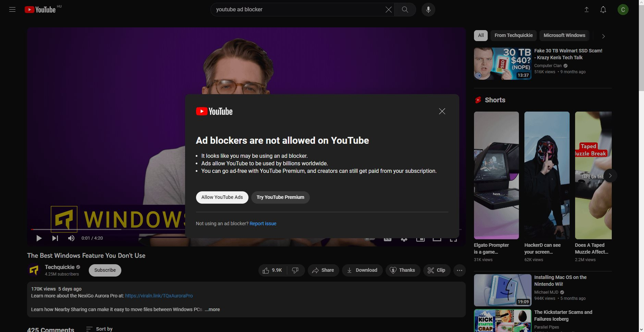Send Thanks to the creator
The image size is (644, 332).
point(403,270)
